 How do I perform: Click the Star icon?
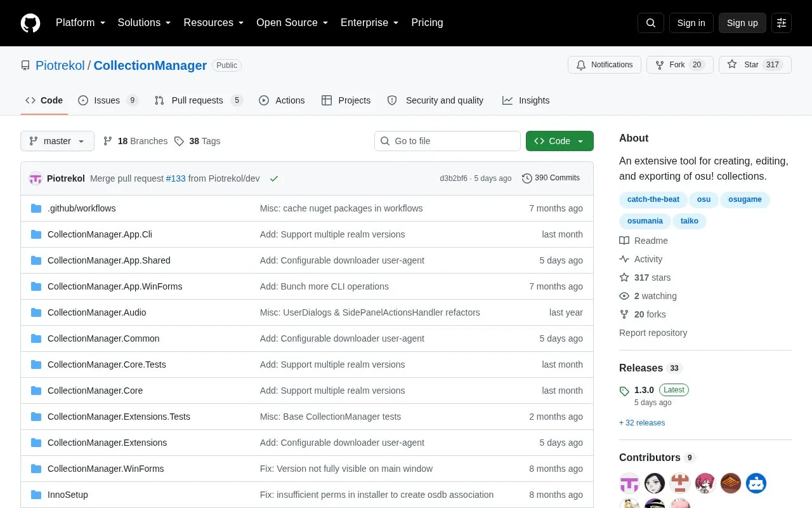click(x=732, y=65)
